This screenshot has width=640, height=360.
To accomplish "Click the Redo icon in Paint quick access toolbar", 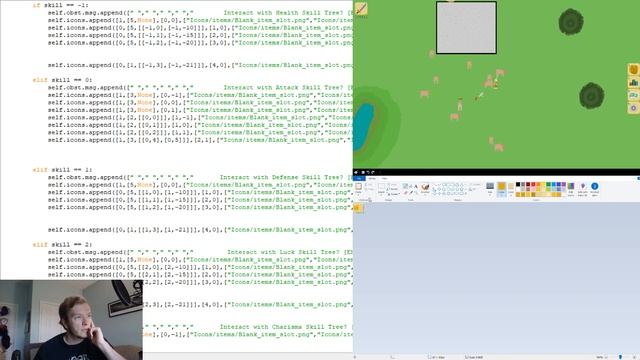I will [x=373, y=172].
